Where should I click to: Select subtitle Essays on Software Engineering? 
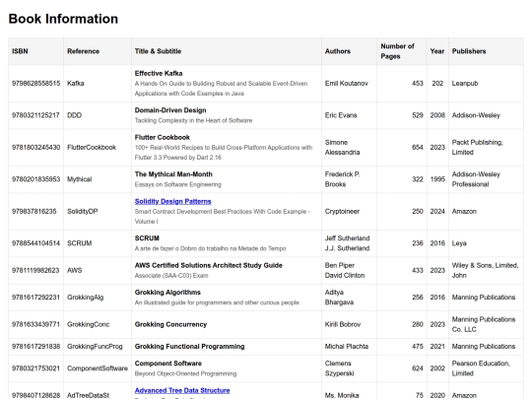(x=177, y=184)
